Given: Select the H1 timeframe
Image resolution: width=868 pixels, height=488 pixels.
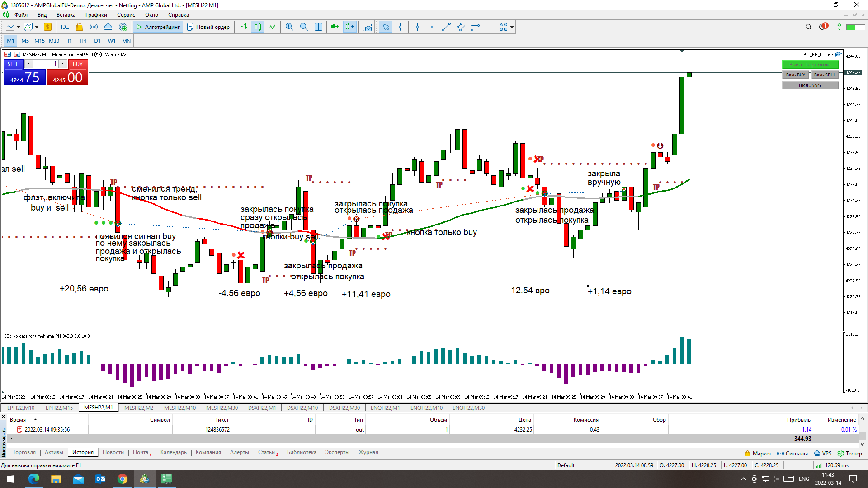Looking at the screenshot, I should [68, 41].
